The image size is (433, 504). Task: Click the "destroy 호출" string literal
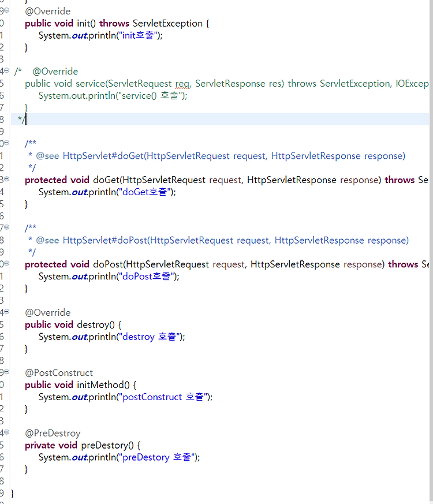(150, 337)
